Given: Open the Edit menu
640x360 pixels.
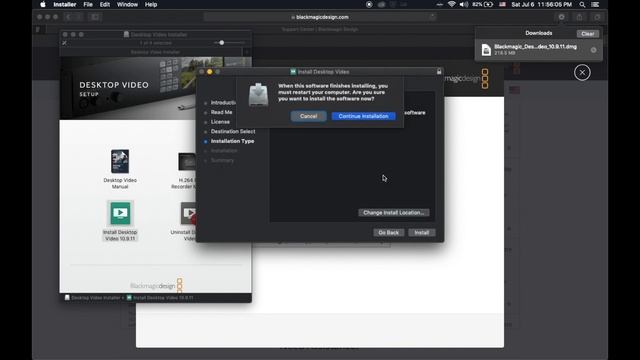Looking at the screenshot, I should tap(104, 4).
